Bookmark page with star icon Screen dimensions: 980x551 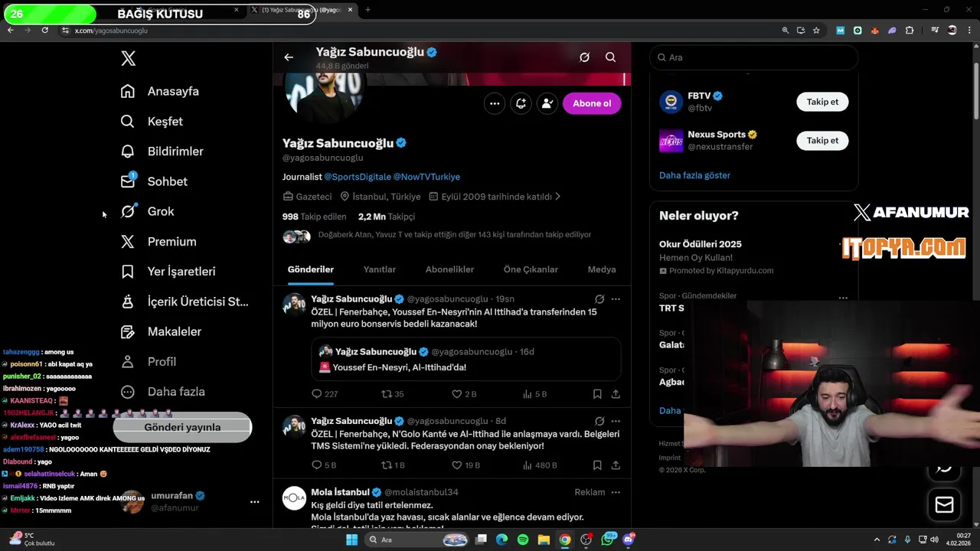(x=816, y=30)
